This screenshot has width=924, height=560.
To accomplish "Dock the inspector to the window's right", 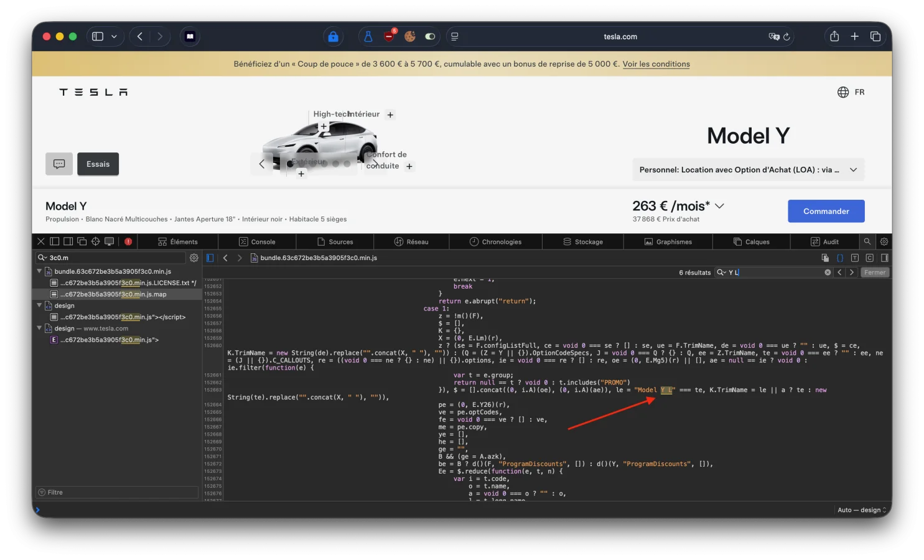I will [x=68, y=241].
